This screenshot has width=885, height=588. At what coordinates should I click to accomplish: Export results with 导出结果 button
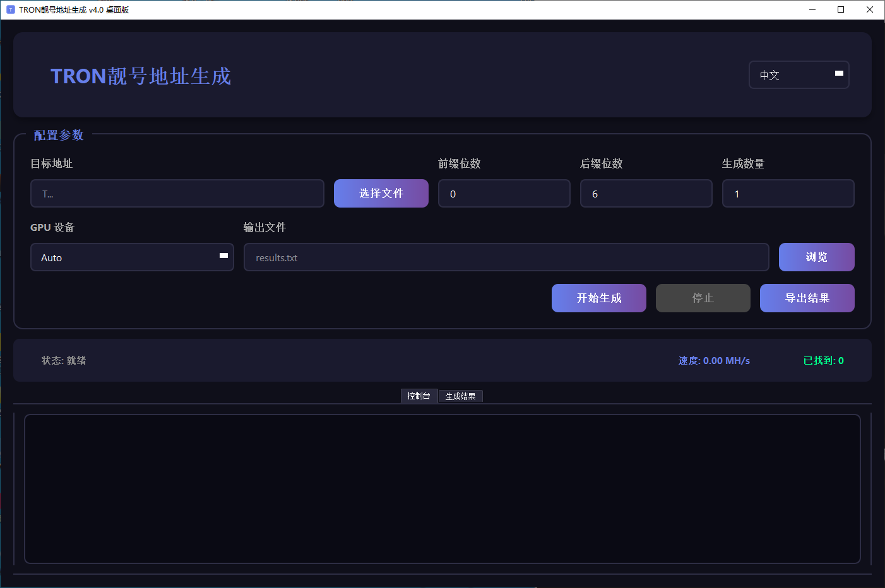807,298
